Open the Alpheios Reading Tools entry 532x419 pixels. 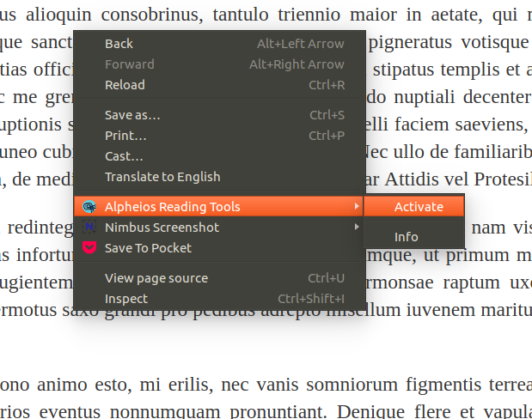click(x=220, y=206)
